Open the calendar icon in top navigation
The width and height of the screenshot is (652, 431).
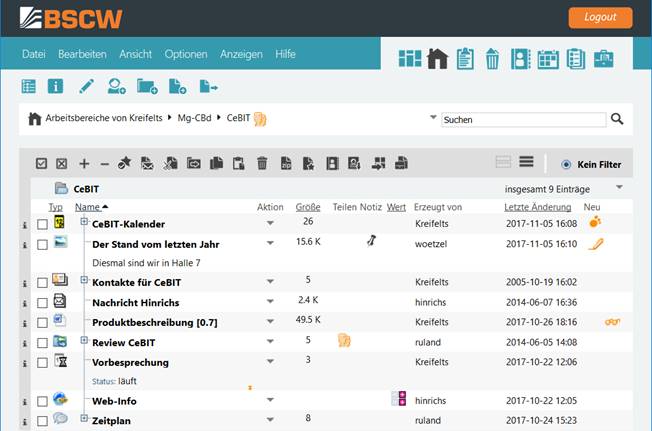(547, 59)
